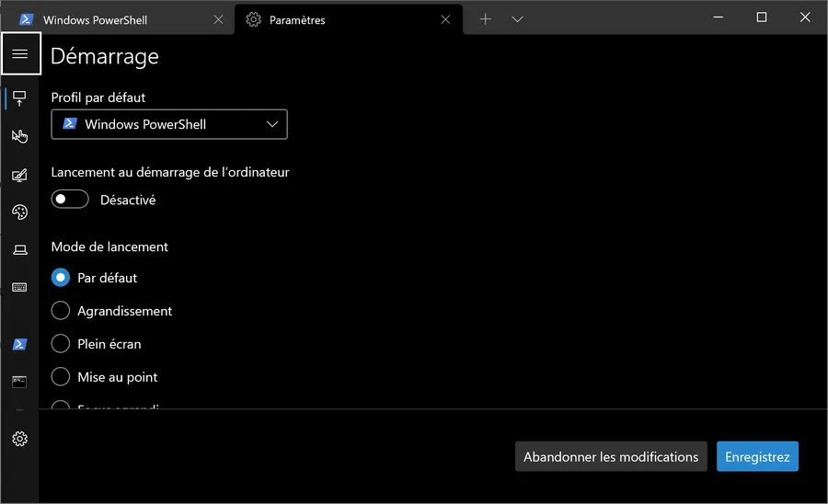The height and width of the screenshot is (504, 828).
Task: Select Plein écran launch mode
Action: coord(60,344)
